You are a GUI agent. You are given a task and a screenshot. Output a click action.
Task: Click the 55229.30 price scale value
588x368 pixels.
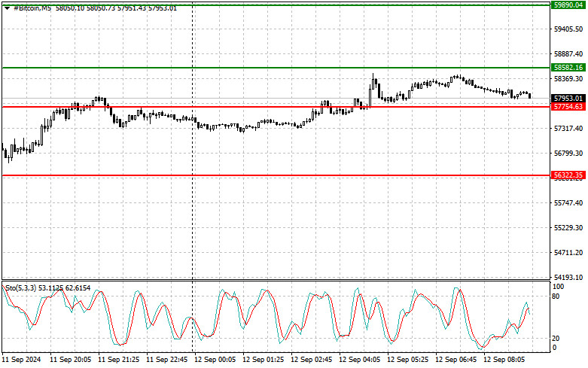point(568,228)
